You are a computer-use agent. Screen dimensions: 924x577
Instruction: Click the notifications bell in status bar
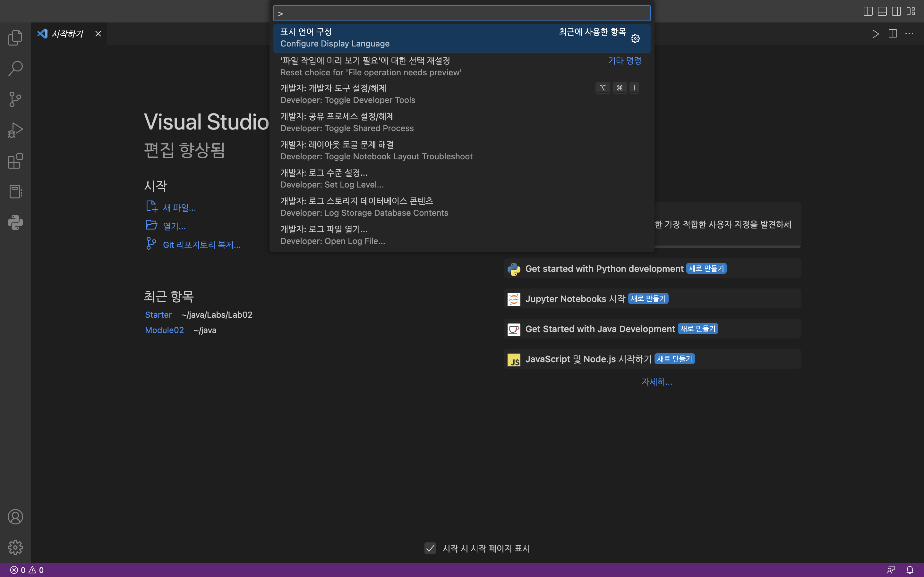point(910,570)
